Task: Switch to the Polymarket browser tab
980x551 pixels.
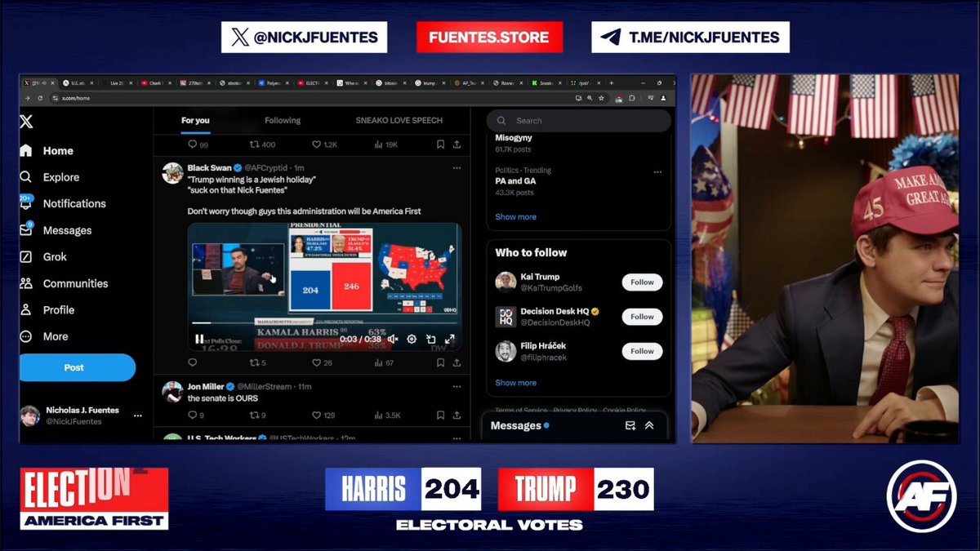Action: [x=275, y=82]
